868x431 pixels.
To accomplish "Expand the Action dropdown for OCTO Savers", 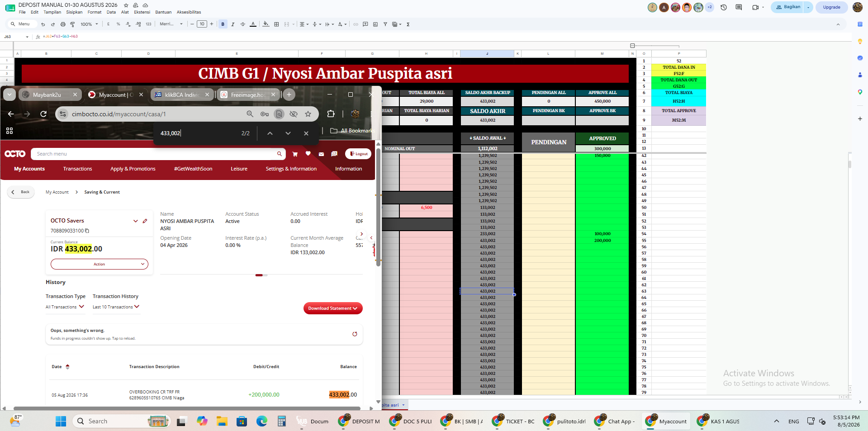I will (x=100, y=264).
